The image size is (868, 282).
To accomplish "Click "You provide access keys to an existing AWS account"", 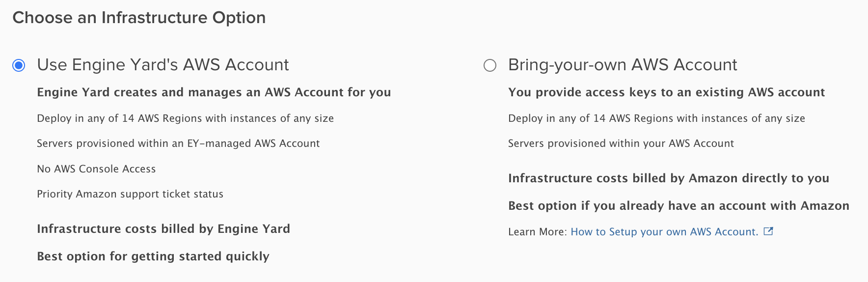I will click(666, 92).
